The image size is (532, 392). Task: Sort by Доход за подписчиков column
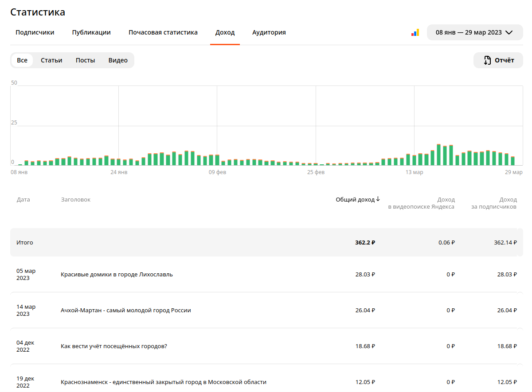[494, 203]
